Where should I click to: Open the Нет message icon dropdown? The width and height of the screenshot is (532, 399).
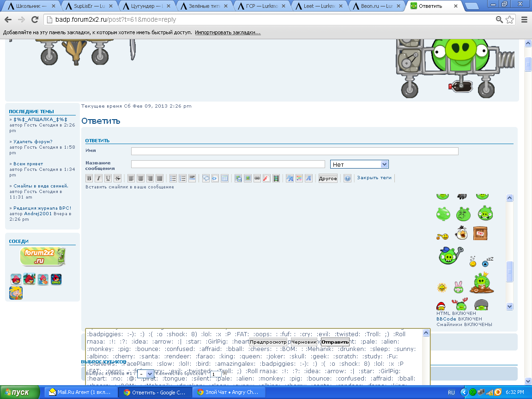pos(359,164)
